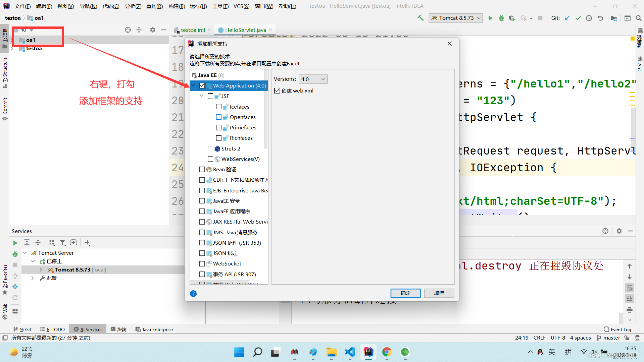Click the locate target icon in project panel

click(x=128, y=30)
